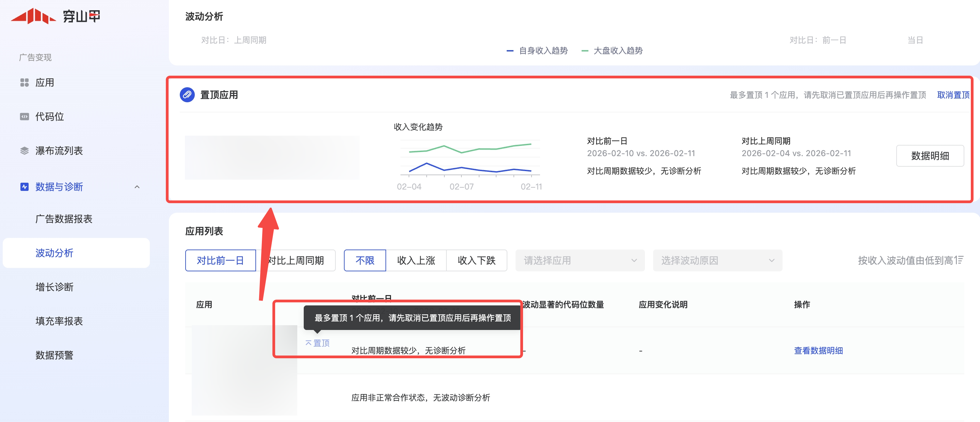Open the 请选择应用 dropdown
This screenshot has height=422, width=980.
580,260
